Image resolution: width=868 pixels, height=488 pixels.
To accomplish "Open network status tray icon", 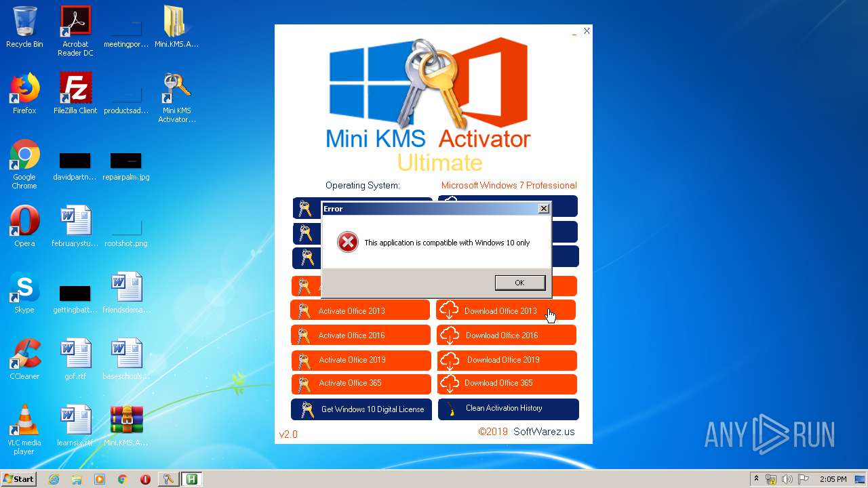I will (x=771, y=479).
